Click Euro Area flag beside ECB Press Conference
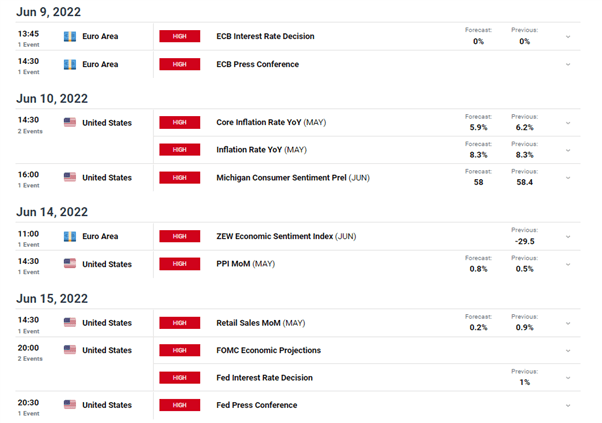The height and width of the screenshot is (423, 602). point(70,64)
